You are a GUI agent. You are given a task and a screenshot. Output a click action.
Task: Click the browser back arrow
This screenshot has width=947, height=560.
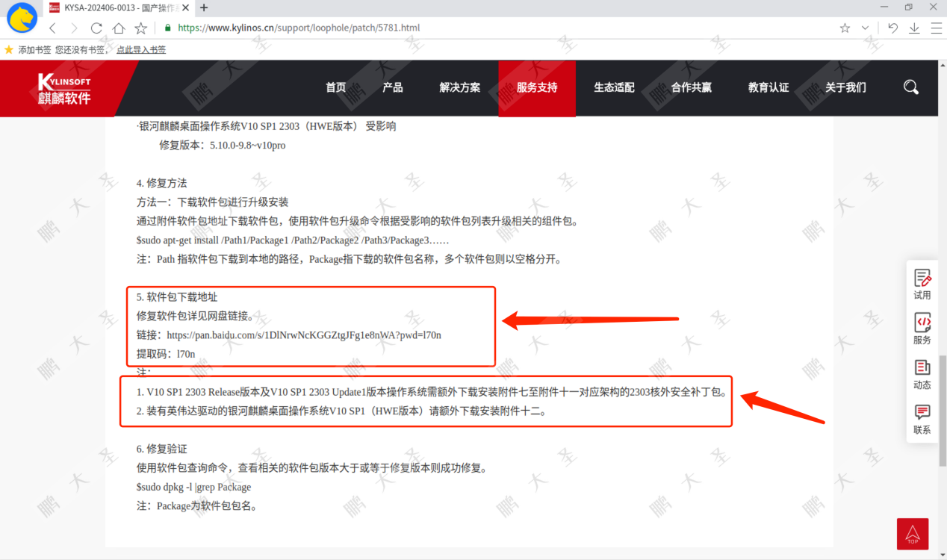(52, 28)
